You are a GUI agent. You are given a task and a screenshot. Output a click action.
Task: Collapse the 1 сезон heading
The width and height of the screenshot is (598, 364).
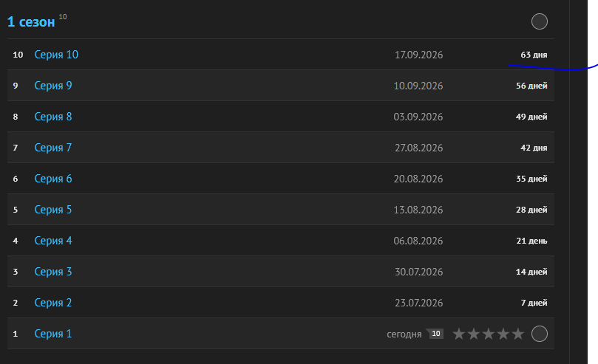pos(31,21)
